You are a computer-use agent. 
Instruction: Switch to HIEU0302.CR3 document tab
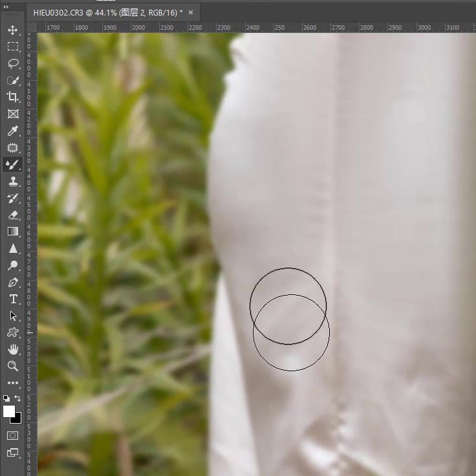[x=108, y=12]
